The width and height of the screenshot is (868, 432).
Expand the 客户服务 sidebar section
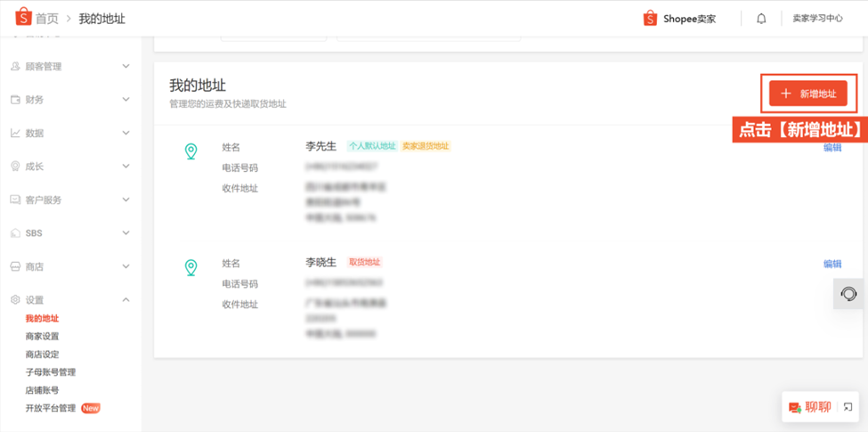tap(126, 200)
